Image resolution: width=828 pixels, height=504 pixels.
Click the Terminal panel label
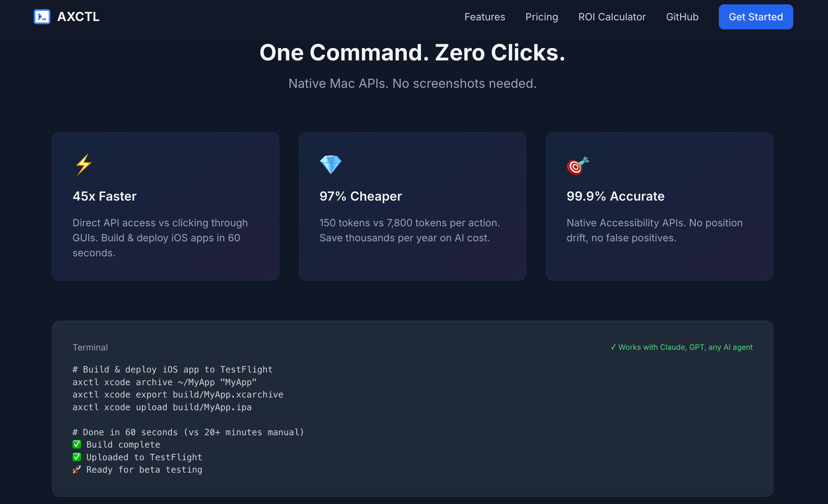coord(90,347)
